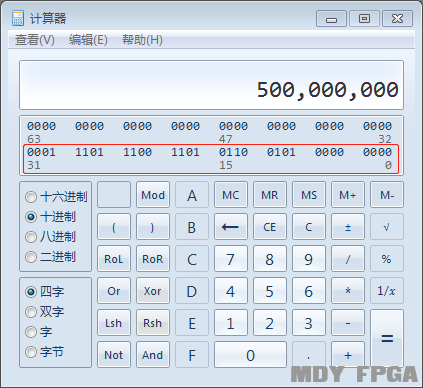This screenshot has width=423, height=388.
Task: Click the equals button
Action: tap(387, 339)
